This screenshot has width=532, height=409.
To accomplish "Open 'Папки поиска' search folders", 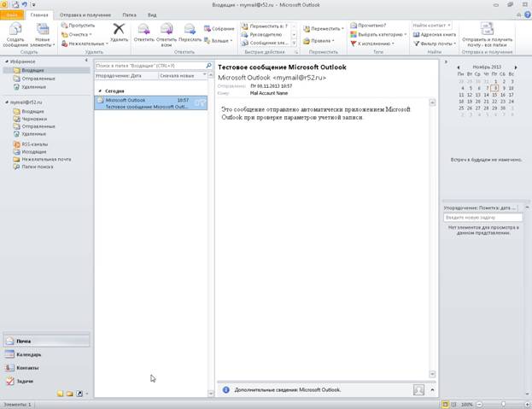I will click(38, 167).
